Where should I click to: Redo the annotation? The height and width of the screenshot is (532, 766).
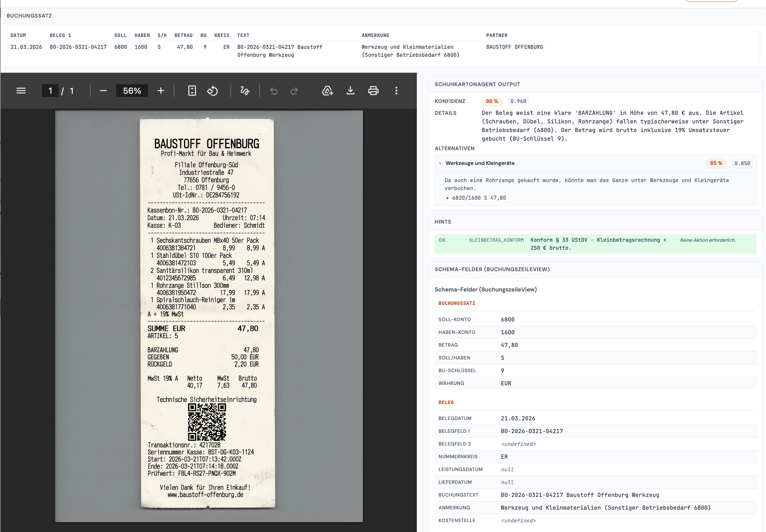click(294, 91)
